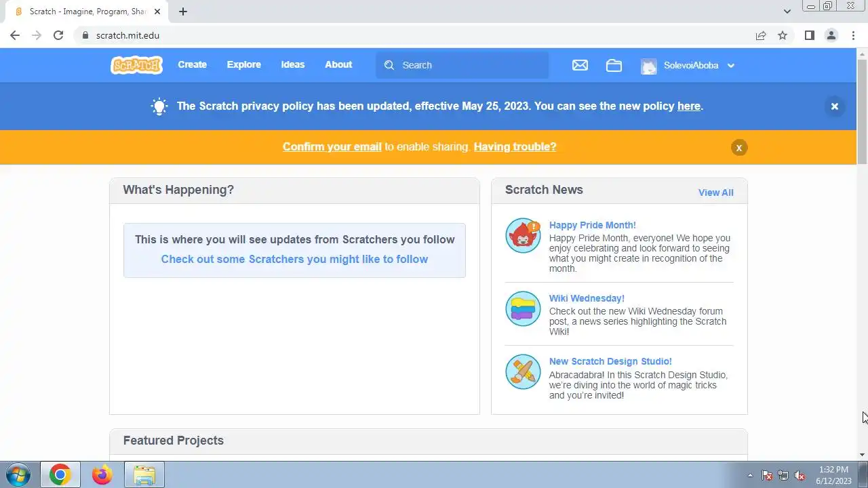Click the page vertical scrollbar thumb
Viewport: 868px width, 488px height.
863,111
